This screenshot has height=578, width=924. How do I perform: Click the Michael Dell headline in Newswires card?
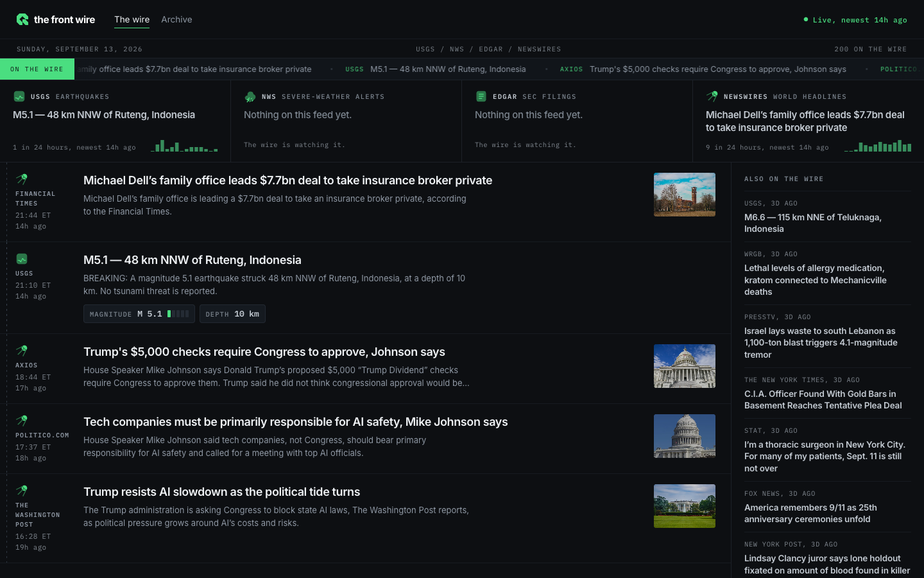(x=805, y=121)
